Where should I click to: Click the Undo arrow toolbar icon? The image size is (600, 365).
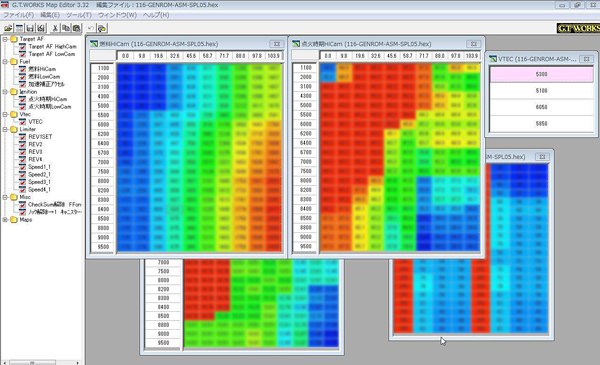91,28
